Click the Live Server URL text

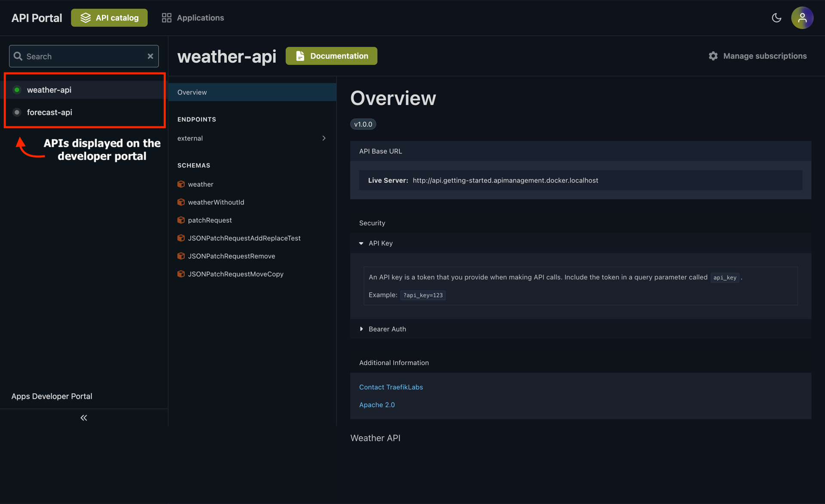[505, 180]
